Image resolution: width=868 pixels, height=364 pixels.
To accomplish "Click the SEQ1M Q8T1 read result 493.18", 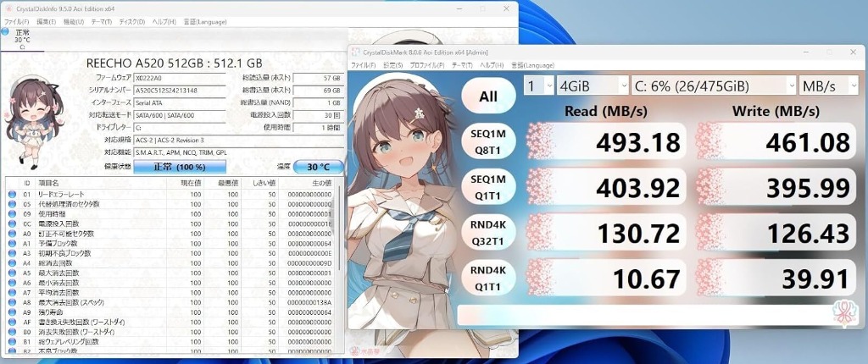I will tap(604, 141).
